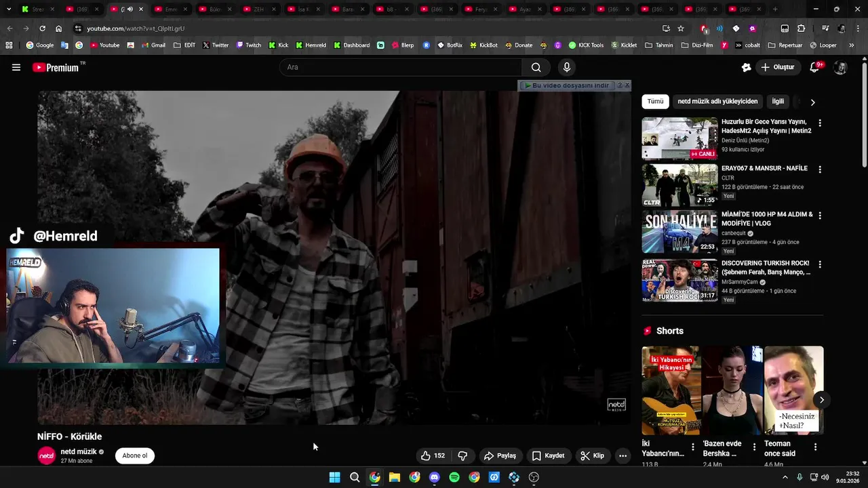The height and width of the screenshot is (488, 868).
Task: Open the Chrome apps grid
Action: (x=9, y=45)
